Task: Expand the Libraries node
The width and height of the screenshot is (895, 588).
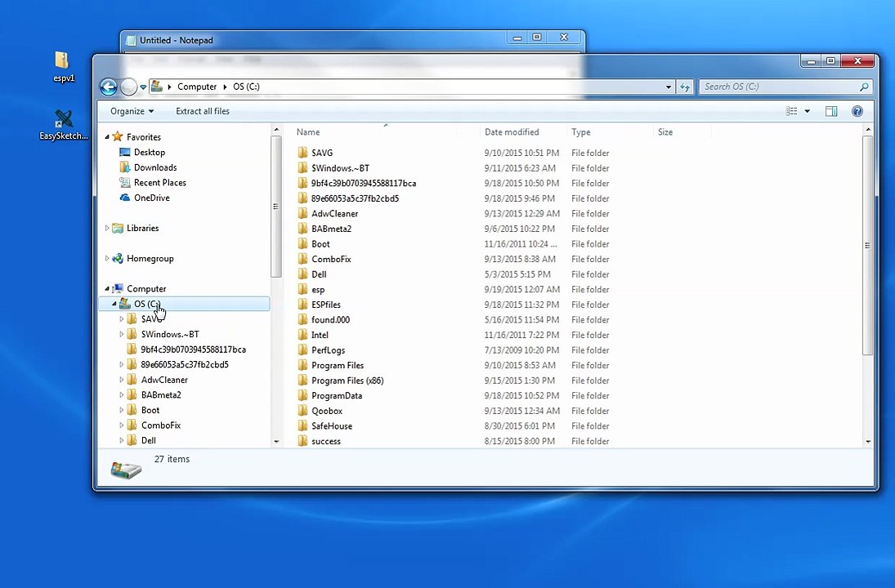Action: point(107,228)
